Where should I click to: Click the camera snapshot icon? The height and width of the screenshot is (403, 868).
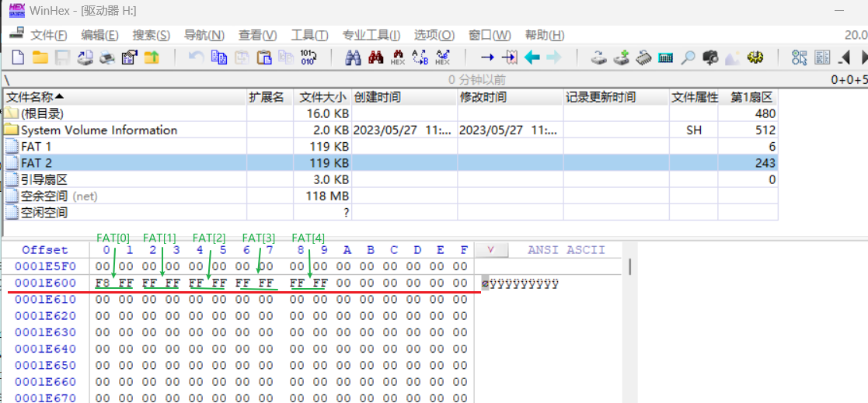[x=710, y=57]
